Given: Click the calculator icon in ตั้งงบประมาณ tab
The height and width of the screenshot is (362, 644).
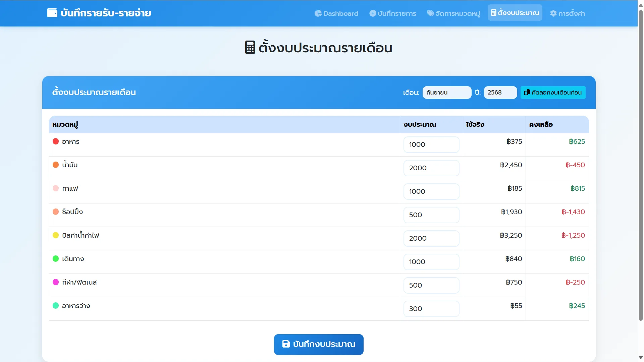Looking at the screenshot, I should (493, 13).
